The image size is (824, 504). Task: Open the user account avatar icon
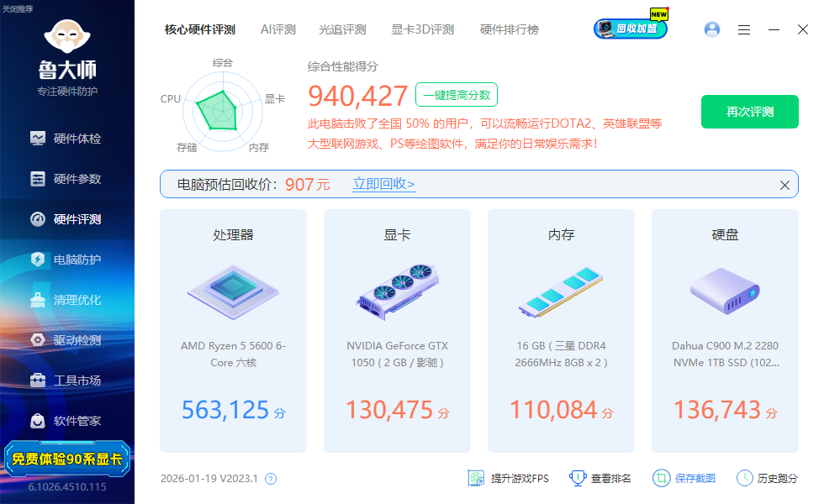711,29
